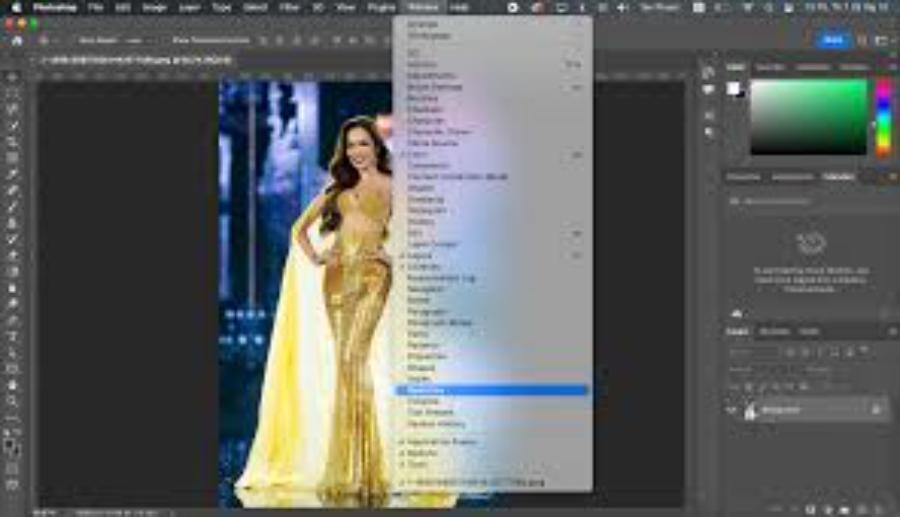Select the Horizontal Type tool
Viewport: 900px width, 517px height.
pyautogui.click(x=13, y=337)
